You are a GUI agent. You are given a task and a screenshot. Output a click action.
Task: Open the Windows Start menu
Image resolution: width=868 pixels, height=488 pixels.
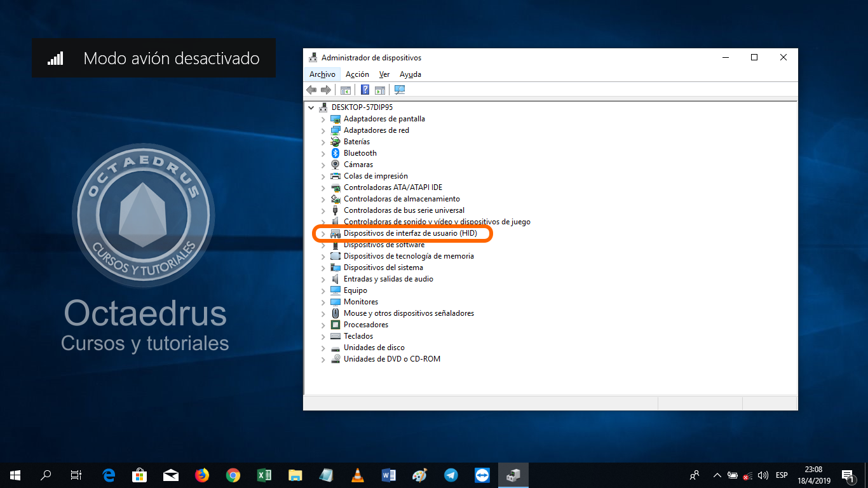point(15,475)
